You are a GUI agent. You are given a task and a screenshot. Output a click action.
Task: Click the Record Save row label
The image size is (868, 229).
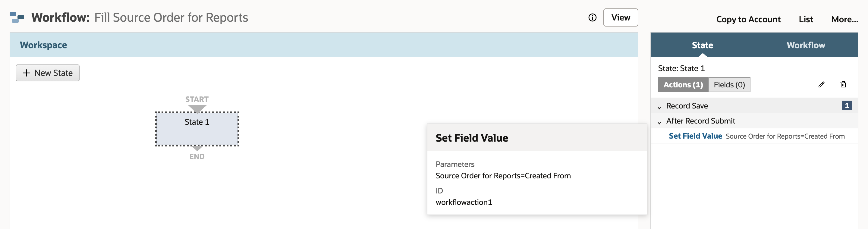click(x=687, y=106)
